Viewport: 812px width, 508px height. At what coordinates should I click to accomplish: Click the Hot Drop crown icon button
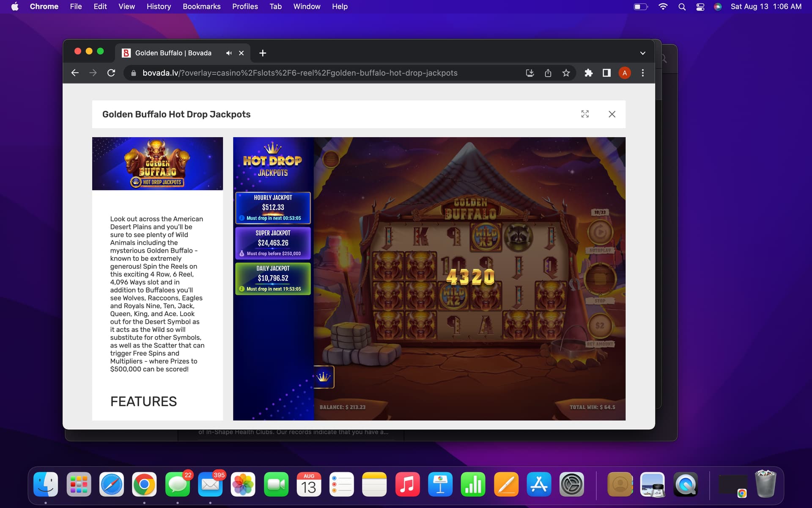point(324,377)
